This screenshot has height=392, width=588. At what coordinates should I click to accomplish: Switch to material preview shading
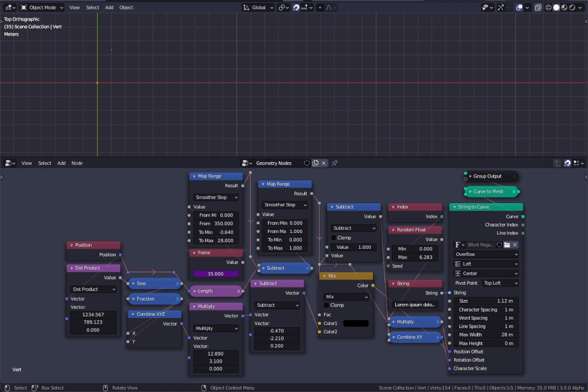tap(565, 8)
